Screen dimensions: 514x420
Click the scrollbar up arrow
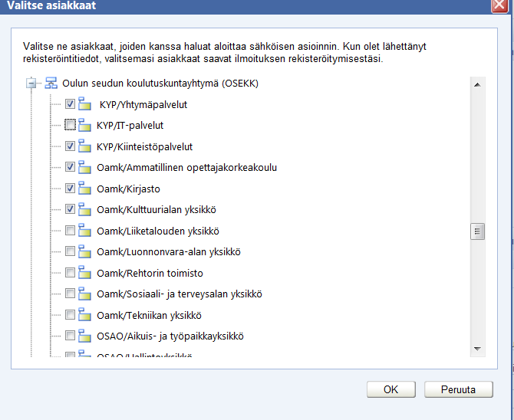click(477, 85)
